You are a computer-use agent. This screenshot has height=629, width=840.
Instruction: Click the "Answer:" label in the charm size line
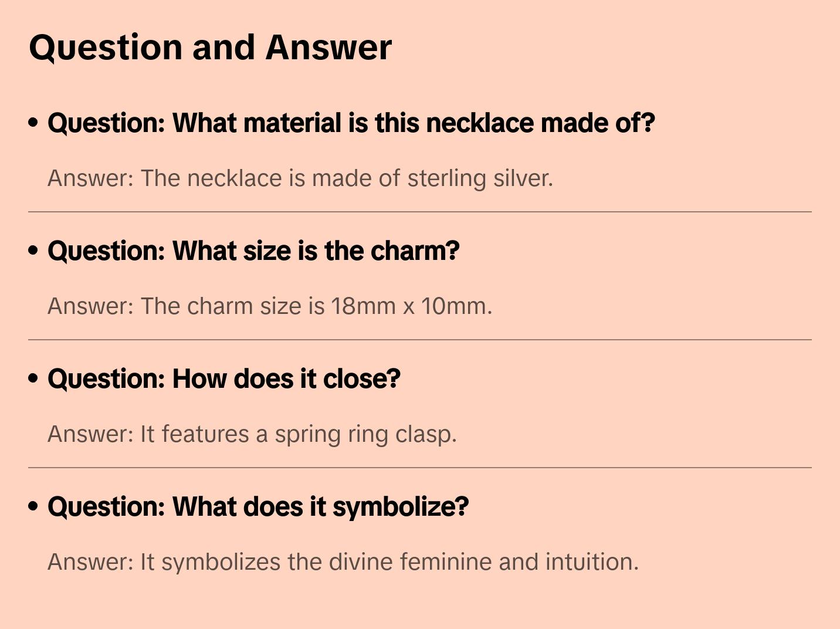[91, 306]
